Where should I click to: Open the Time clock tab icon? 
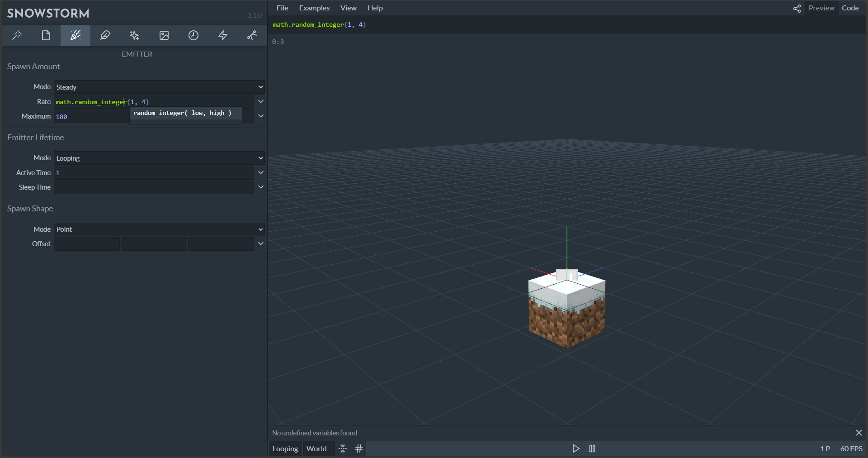tap(193, 35)
